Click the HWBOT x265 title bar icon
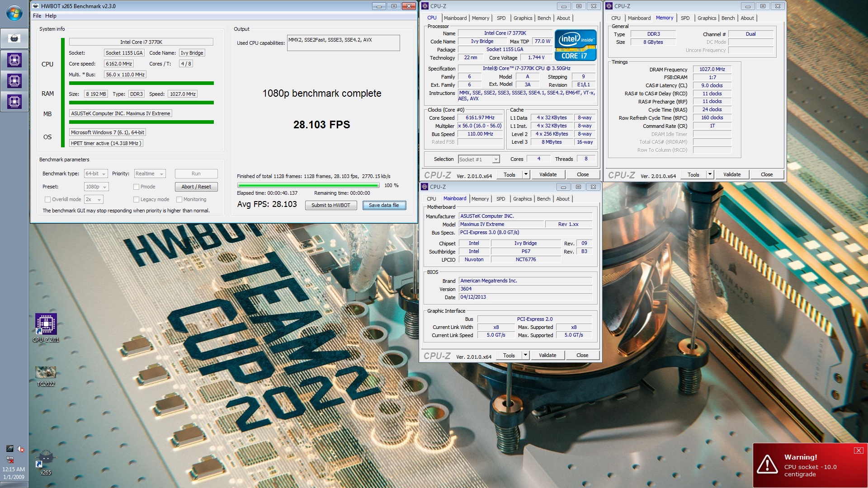868x488 pixels. click(x=36, y=6)
